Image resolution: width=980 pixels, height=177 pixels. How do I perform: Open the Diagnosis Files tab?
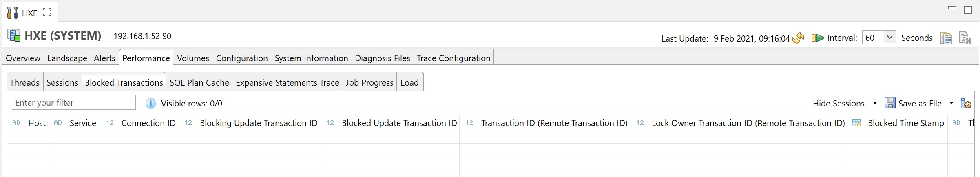[382, 58]
